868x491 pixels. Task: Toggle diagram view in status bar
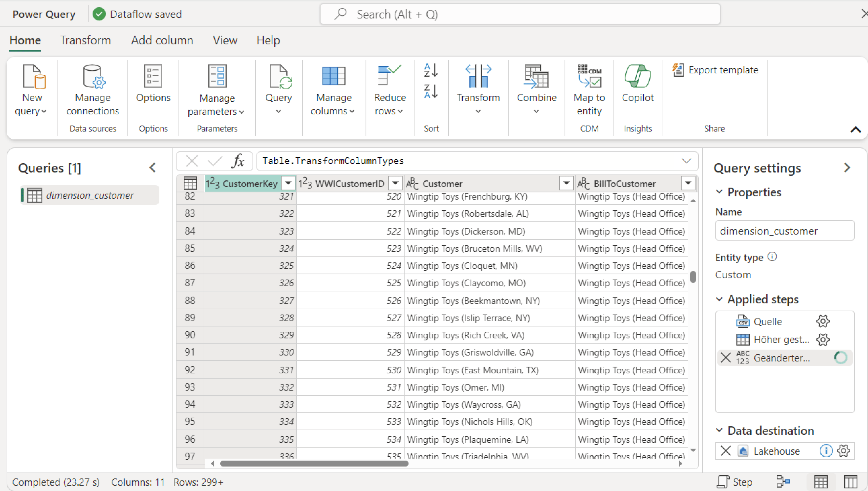(x=783, y=482)
